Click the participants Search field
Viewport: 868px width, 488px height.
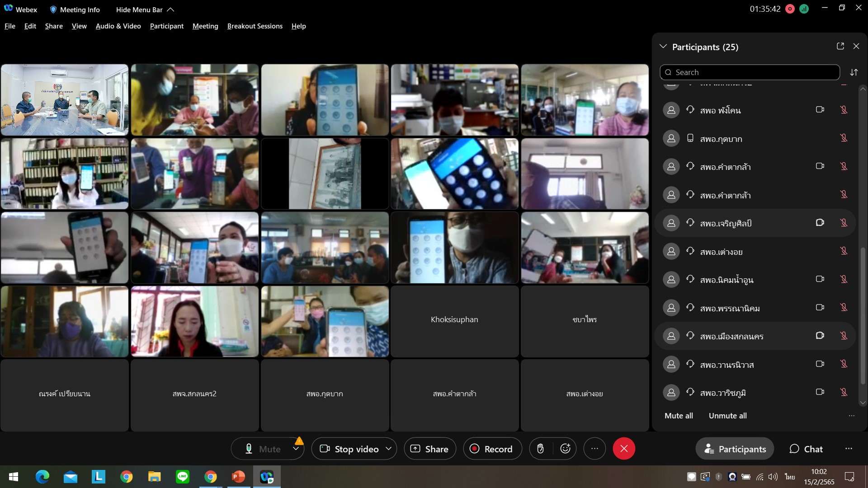coord(750,72)
